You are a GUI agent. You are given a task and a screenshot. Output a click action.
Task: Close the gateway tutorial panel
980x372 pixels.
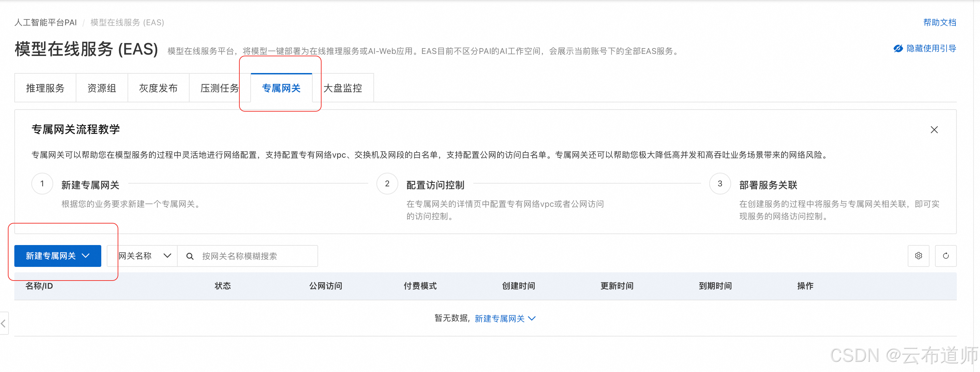coord(934,130)
